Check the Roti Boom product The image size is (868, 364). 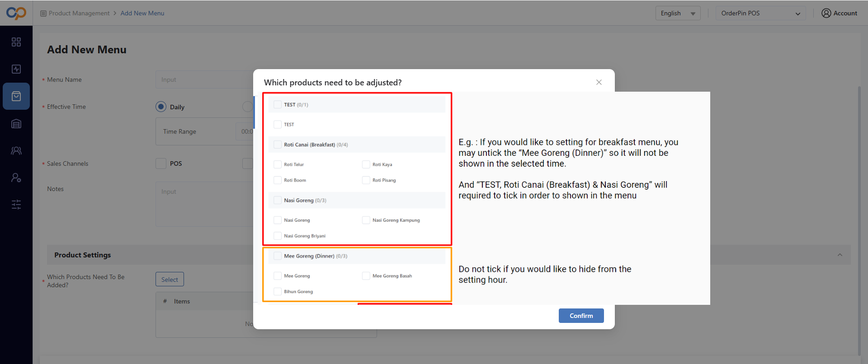(278, 180)
